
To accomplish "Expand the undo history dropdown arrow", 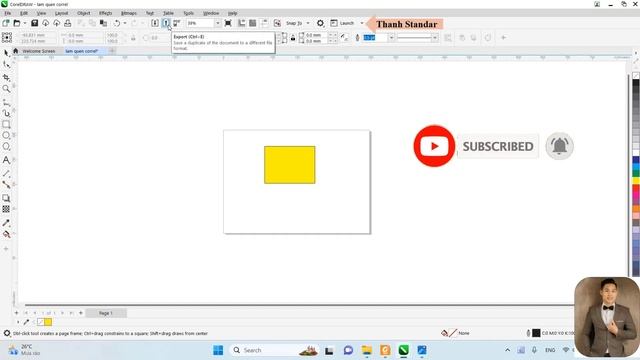I will pos(125,23).
